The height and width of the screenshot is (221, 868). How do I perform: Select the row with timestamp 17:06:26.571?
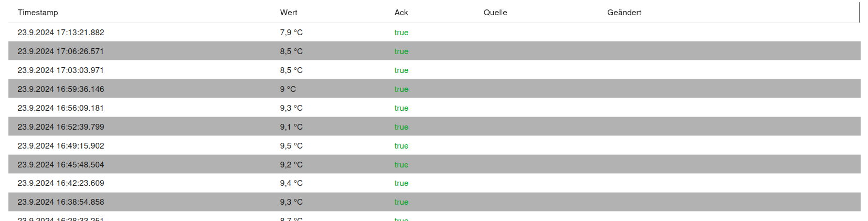434,51
